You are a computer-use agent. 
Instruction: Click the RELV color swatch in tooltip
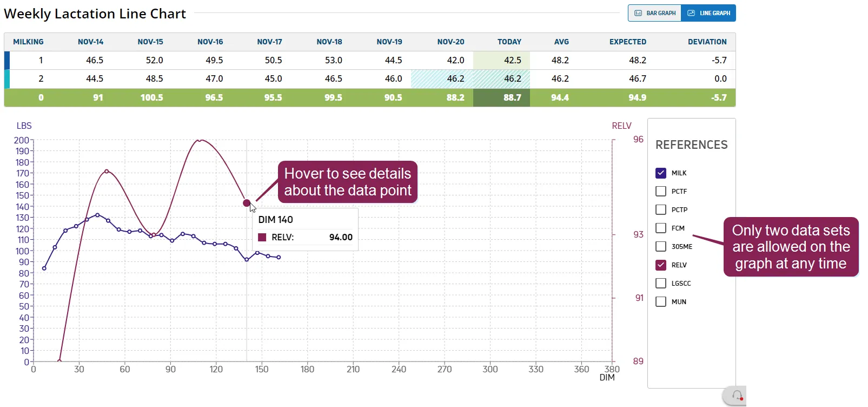(x=262, y=238)
